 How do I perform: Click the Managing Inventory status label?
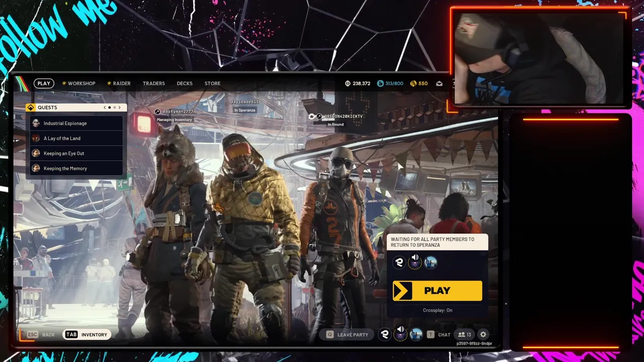point(175,120)
